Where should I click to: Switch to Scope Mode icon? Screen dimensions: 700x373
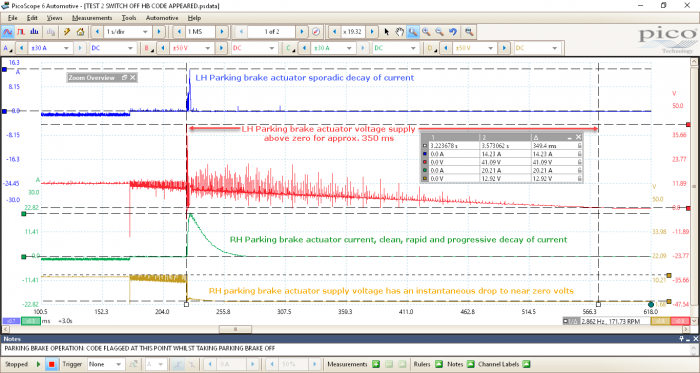pos(8,32)
